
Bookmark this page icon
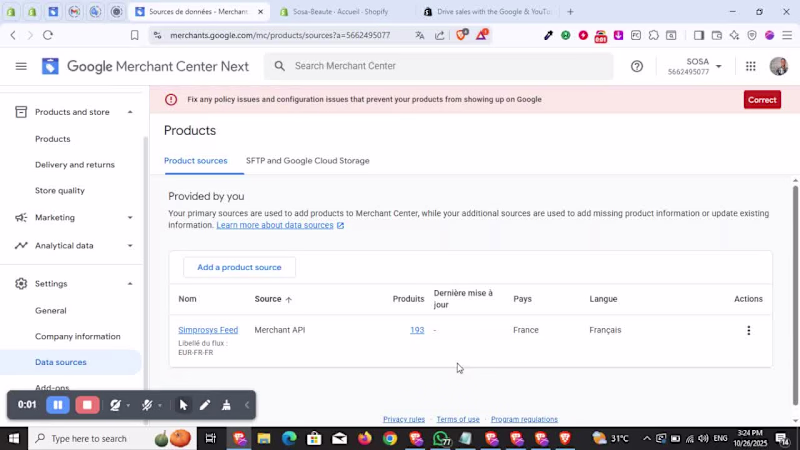(x=134, y=35)
